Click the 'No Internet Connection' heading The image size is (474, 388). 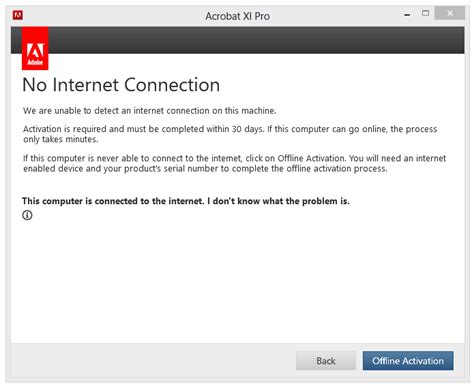tap(121, 85)
